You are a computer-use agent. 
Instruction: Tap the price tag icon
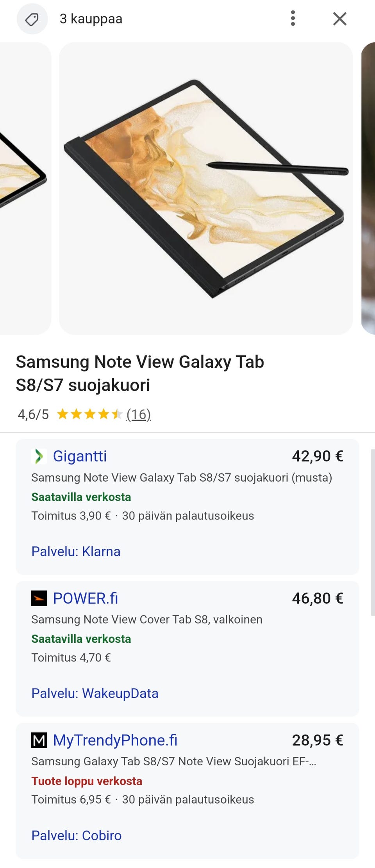pyautogui.click(x=32, y=19)
